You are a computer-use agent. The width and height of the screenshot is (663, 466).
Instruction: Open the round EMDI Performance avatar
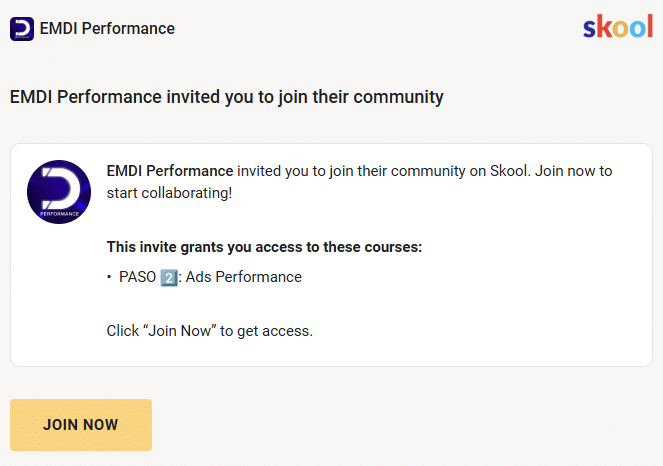pos(59,191)
